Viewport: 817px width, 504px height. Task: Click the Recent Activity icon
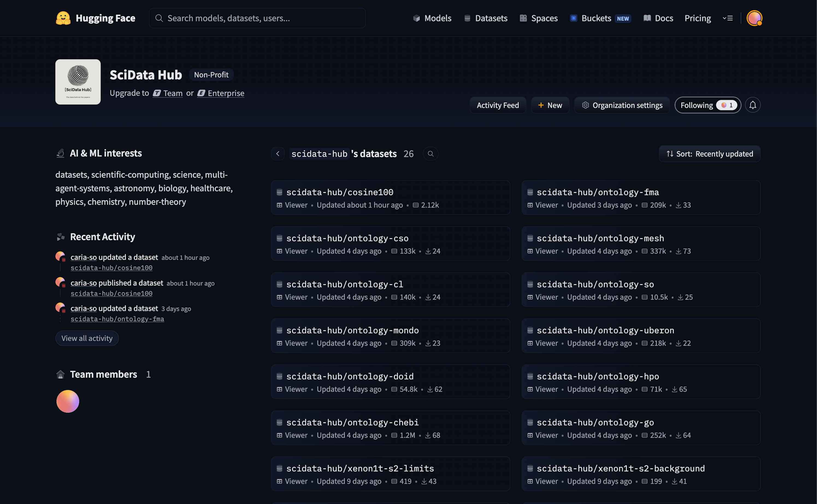point(61,237)
